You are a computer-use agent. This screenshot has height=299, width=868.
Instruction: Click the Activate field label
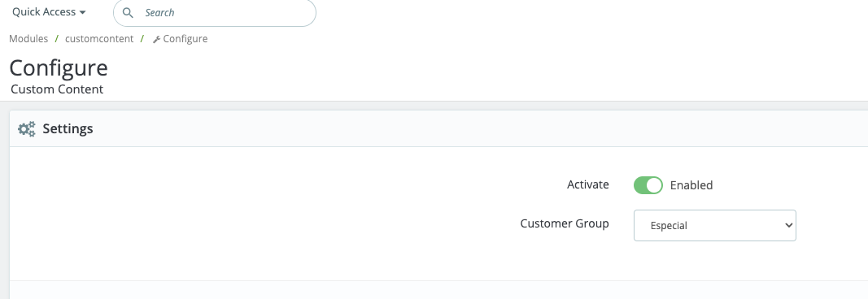pyautogui.click(x=588, y=184)
